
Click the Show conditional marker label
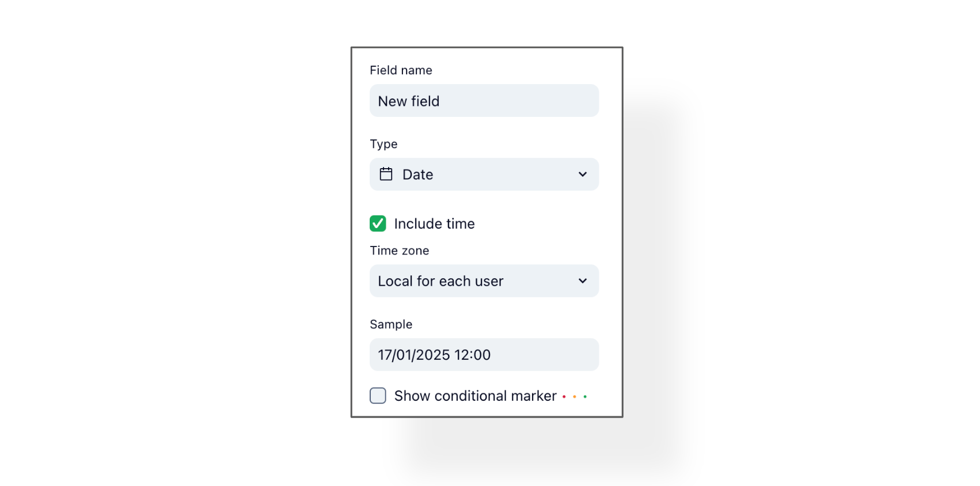(x=475, y=396)
